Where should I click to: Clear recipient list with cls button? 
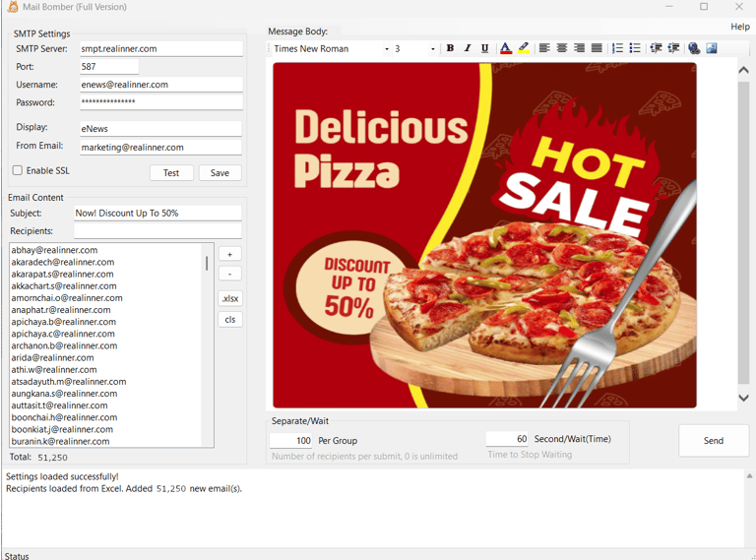(x=230, y=320)
